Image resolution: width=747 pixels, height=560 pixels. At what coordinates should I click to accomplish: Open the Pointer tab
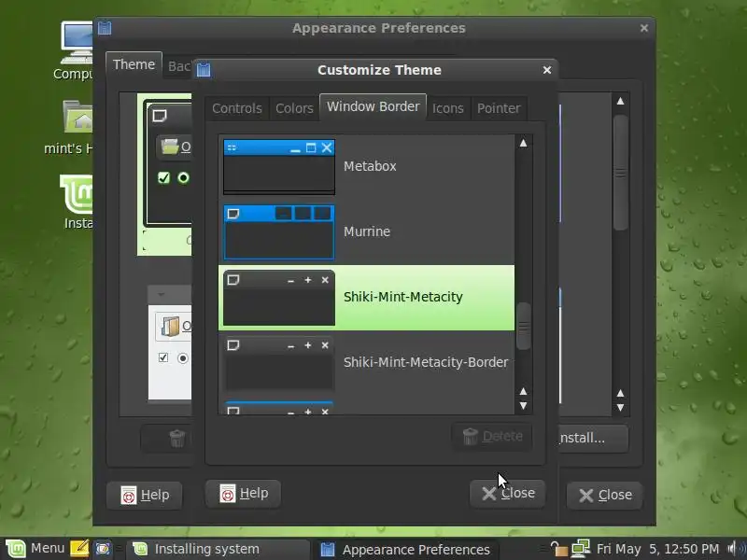tap(499, 108)
